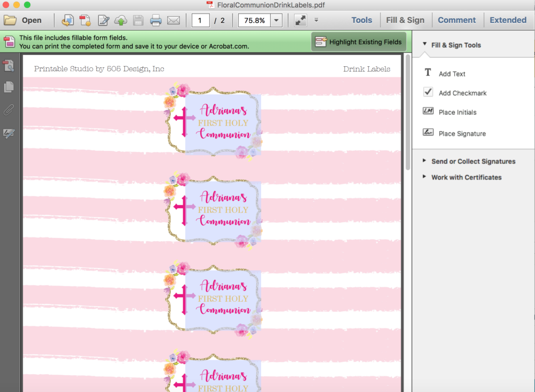Image resolution: width=535 pixels, height=392 pixels.
Task: Open the zoom percentage dropdown arrow
Action: tap(276, 20)
